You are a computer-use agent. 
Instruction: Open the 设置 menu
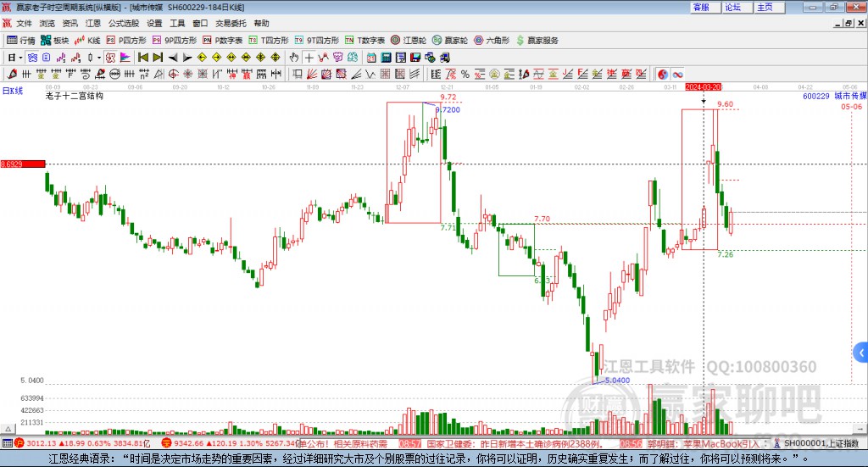(154, 23)
